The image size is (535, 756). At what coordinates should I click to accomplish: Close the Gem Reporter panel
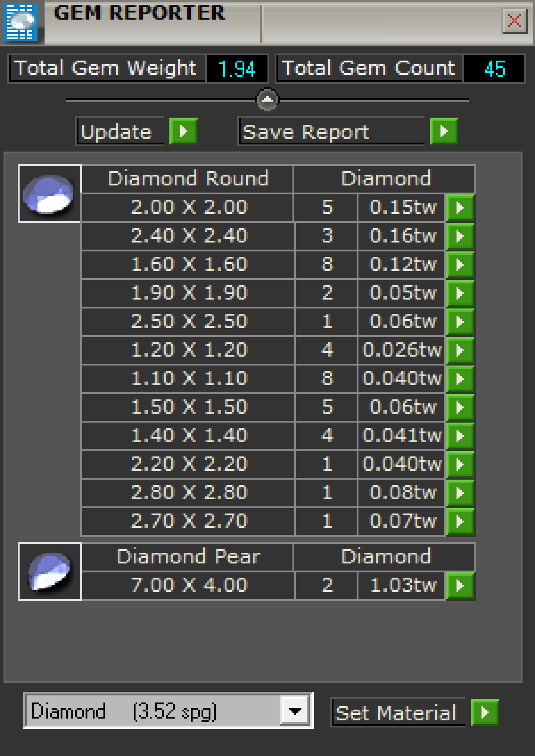[x=514, y=21]
